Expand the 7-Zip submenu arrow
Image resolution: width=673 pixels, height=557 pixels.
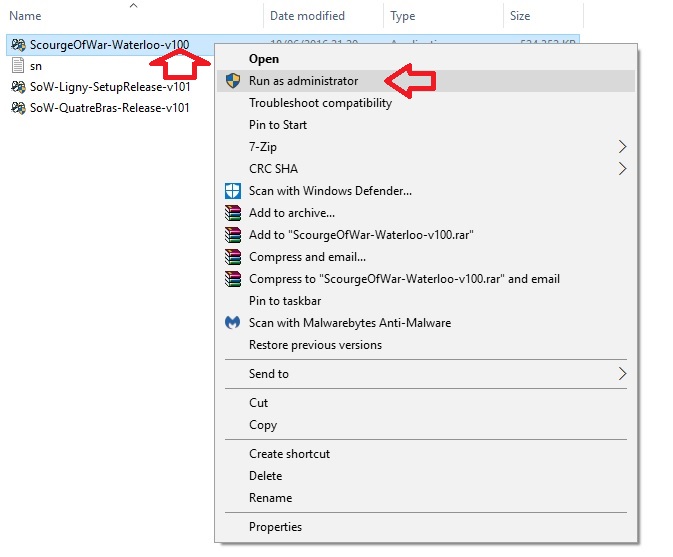click(622, 147)
